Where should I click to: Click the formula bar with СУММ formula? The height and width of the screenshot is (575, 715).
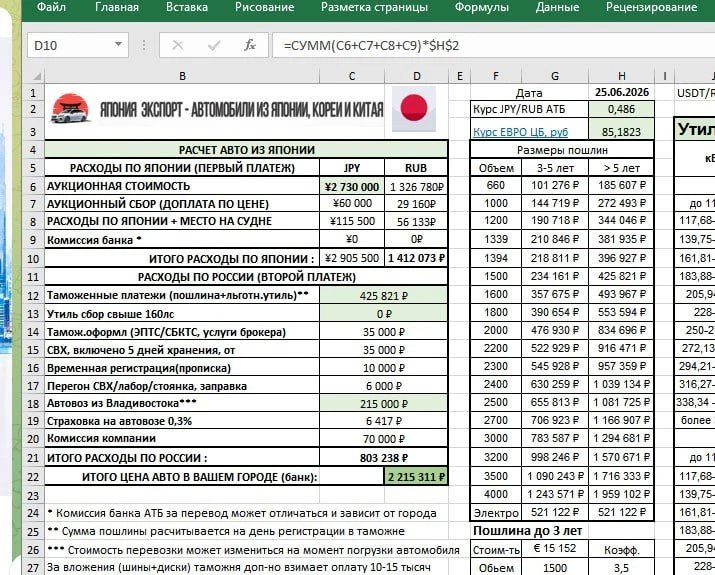pos(493,46)
